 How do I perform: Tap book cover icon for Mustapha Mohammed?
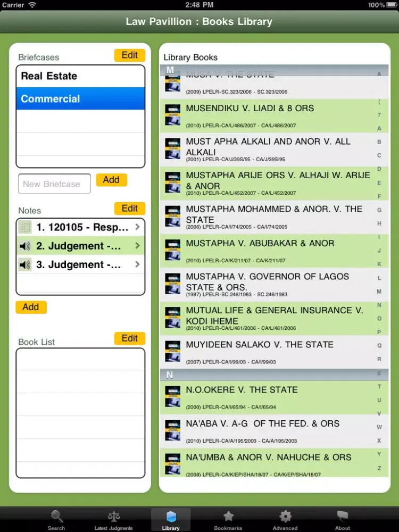coord(173,216)
